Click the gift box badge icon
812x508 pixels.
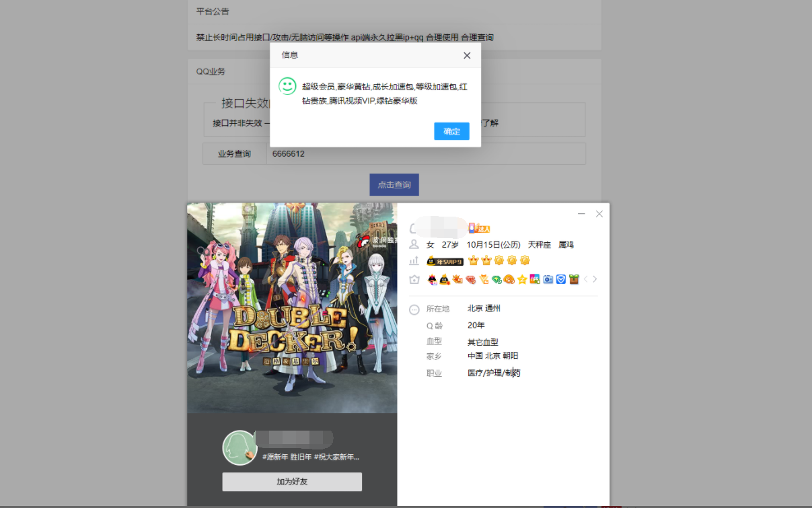[575, 279]
